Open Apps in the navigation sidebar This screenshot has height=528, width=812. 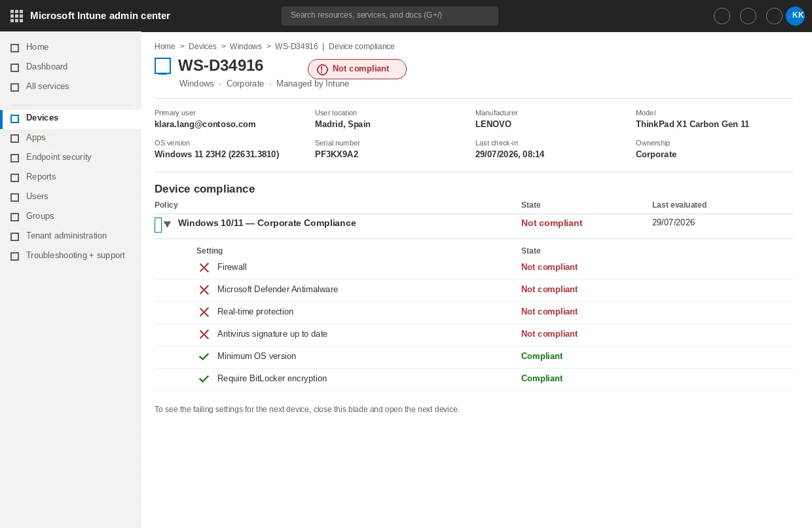(x=71, y=138)
